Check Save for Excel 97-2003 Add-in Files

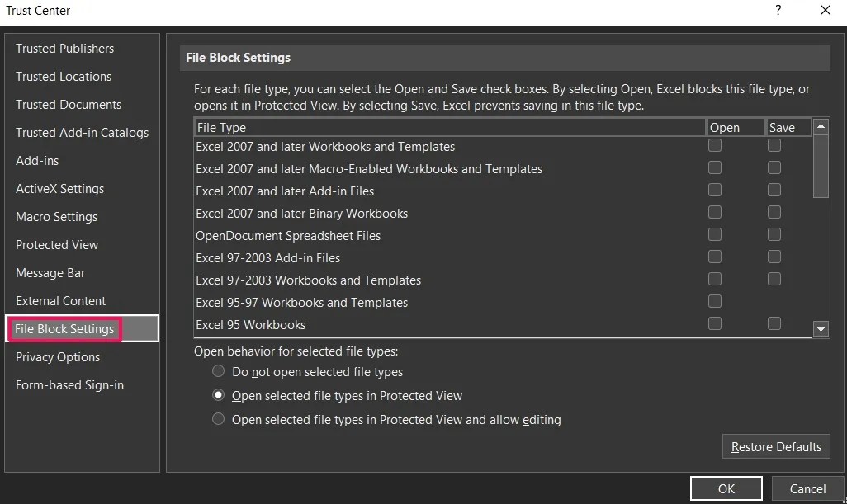point(774,257)
